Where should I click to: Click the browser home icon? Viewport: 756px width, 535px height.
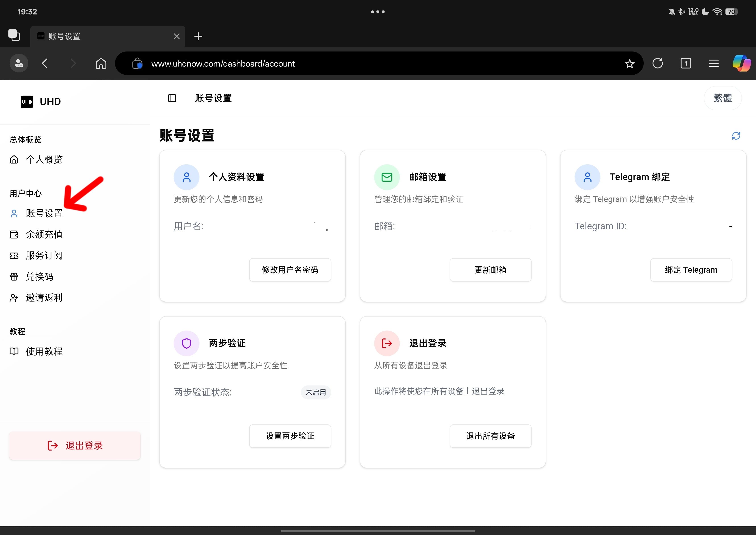click(x=101, y=63)
